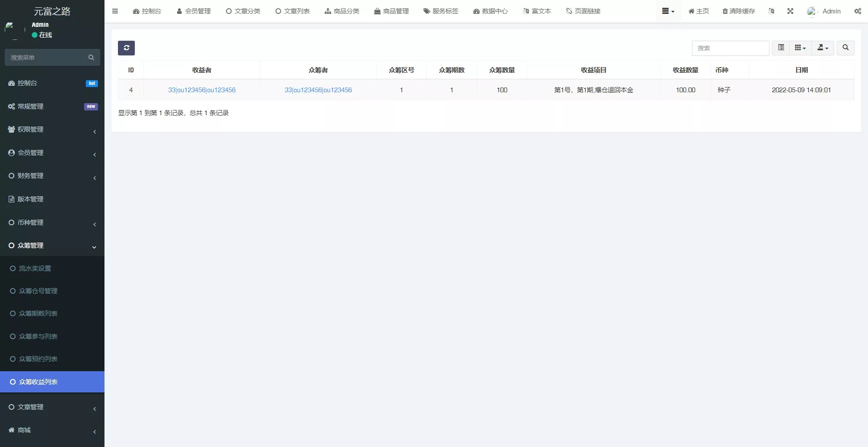Image resolution: width=868 pixels, height=447 pixels.
Task: Click the sidebar menu search box
Action: 48,58
